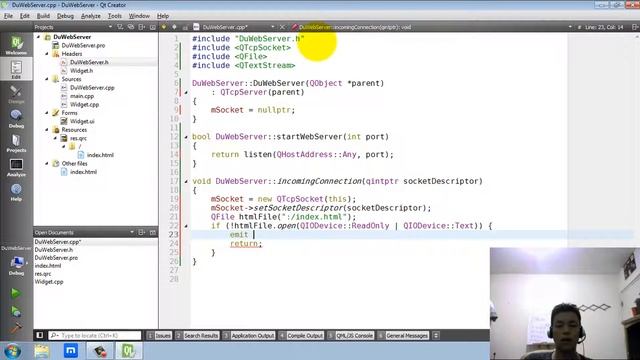Select Widget.ui in the Forms folder

82,121
